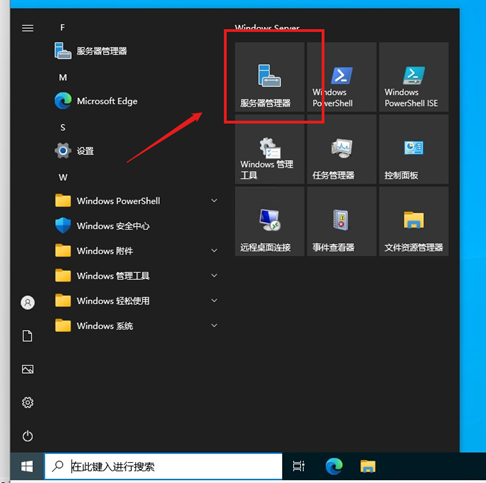Open Task View on the taskbar
This screenshot has height=483, width=486.
298,466
